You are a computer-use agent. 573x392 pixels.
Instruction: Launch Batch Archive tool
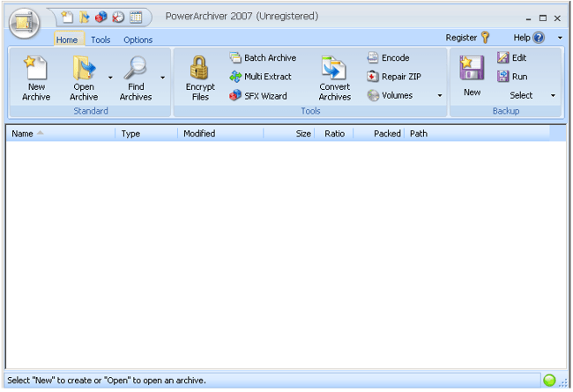263,58
